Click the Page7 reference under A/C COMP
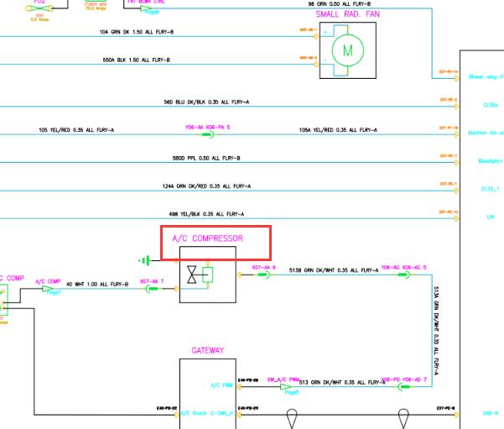The width and height of the screenshot is (504, 429). click(x=54, y=292)
